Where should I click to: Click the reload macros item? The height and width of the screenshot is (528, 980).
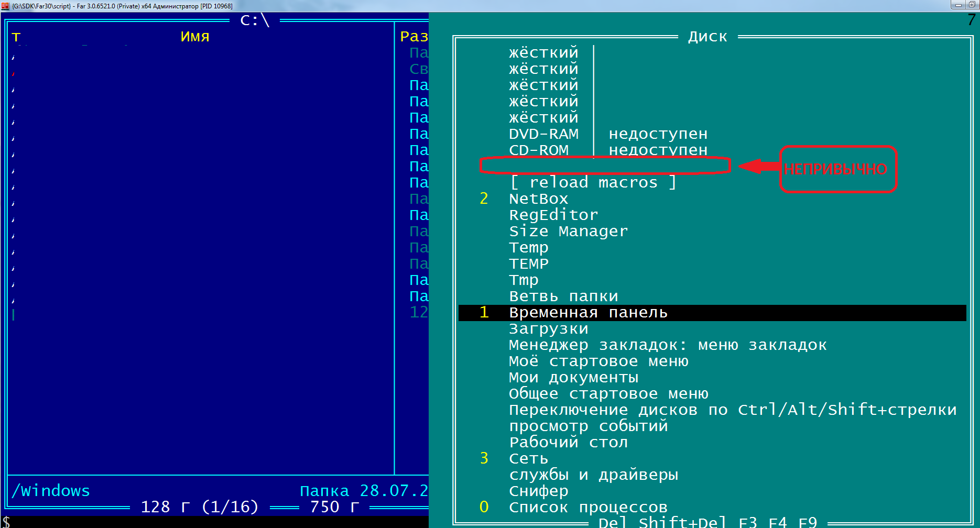point(593,183)
